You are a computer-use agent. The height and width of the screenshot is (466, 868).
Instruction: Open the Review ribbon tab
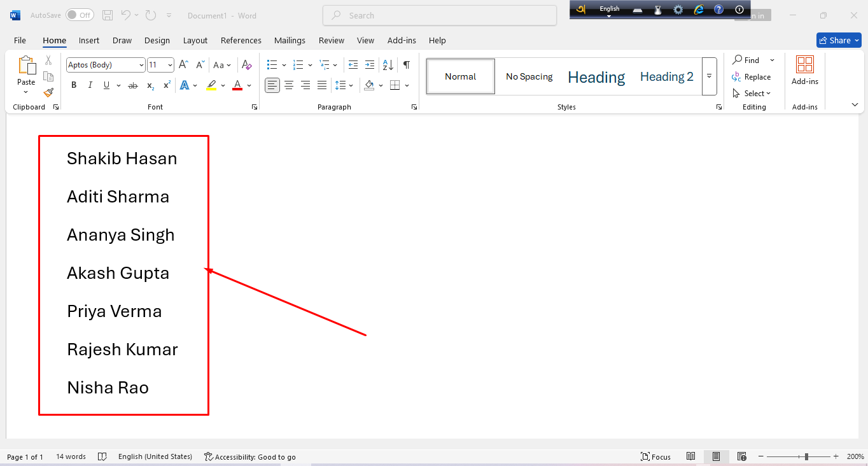(331, 40)
